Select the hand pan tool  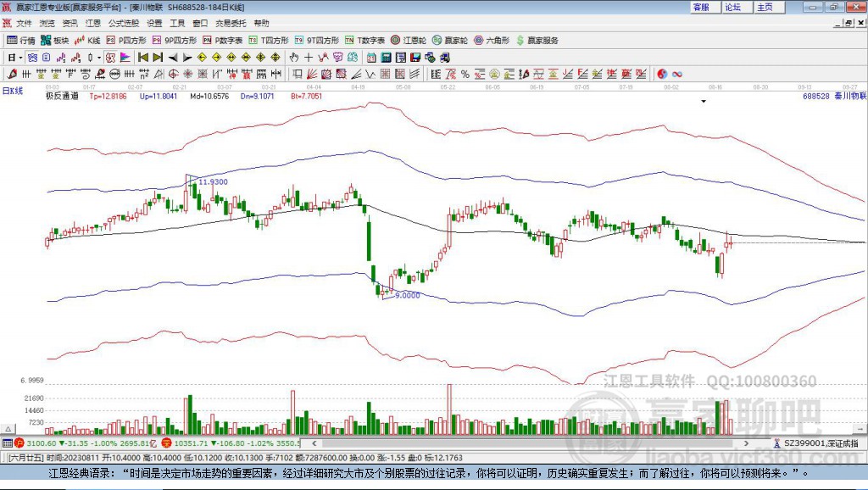(294, 58)
